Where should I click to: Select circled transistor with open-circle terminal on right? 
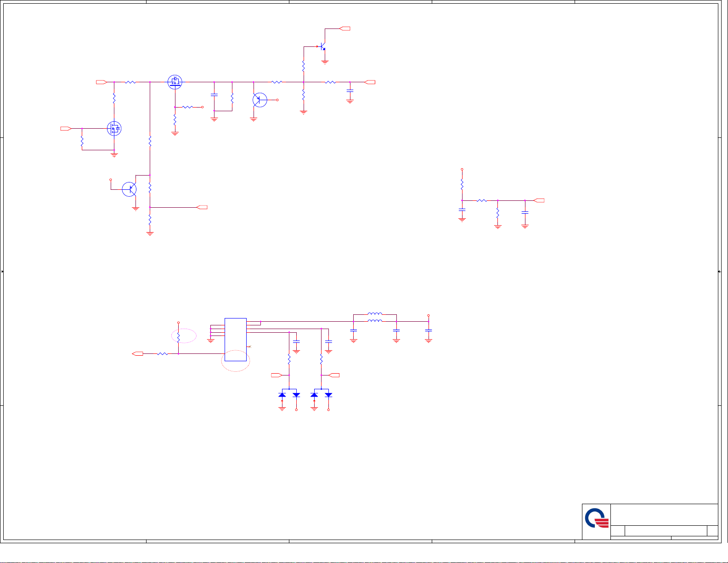260,100
